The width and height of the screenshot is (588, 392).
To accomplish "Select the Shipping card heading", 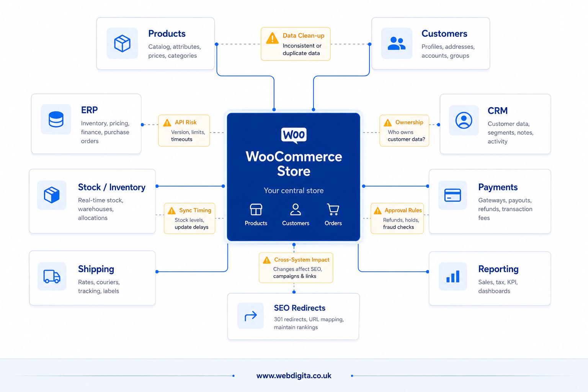I will pos(96,269).
